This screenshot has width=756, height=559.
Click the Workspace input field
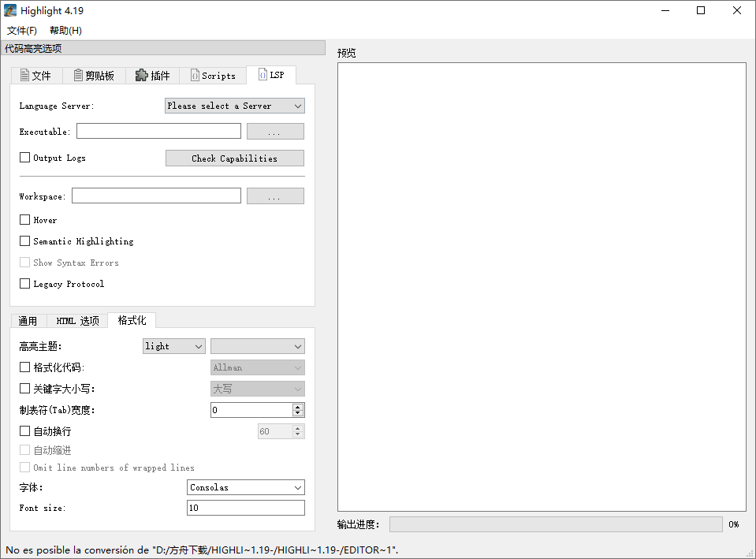156,196
